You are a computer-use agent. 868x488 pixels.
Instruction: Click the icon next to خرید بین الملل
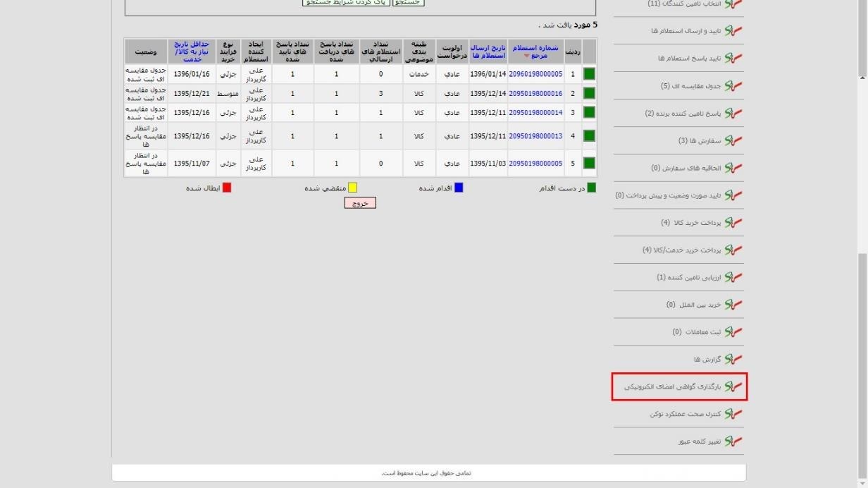tap(733, 305)
